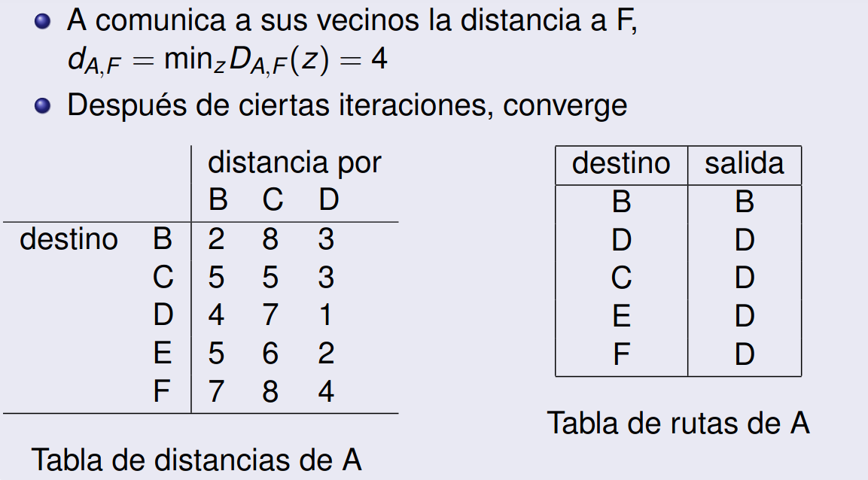Select destination F cell in routing table
This screenshot has height=480, width=868.
[x=621, y=354]
